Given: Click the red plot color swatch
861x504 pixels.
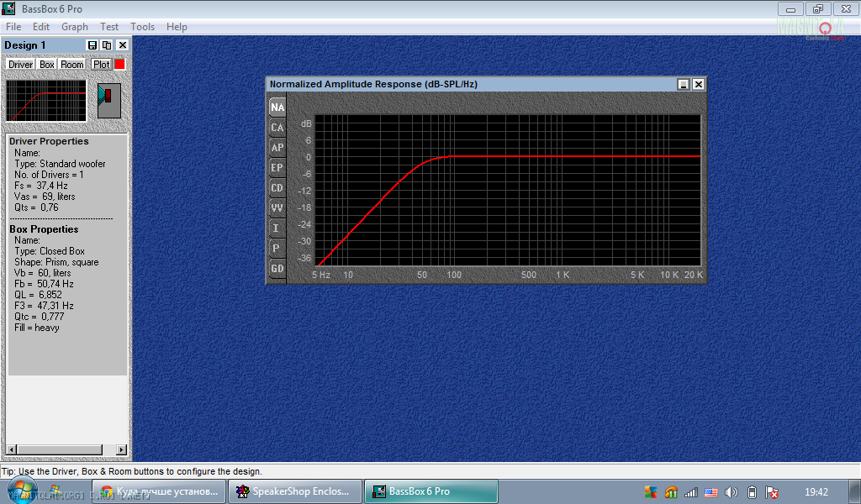Looking at the screenshot, I should click(119, 65).
